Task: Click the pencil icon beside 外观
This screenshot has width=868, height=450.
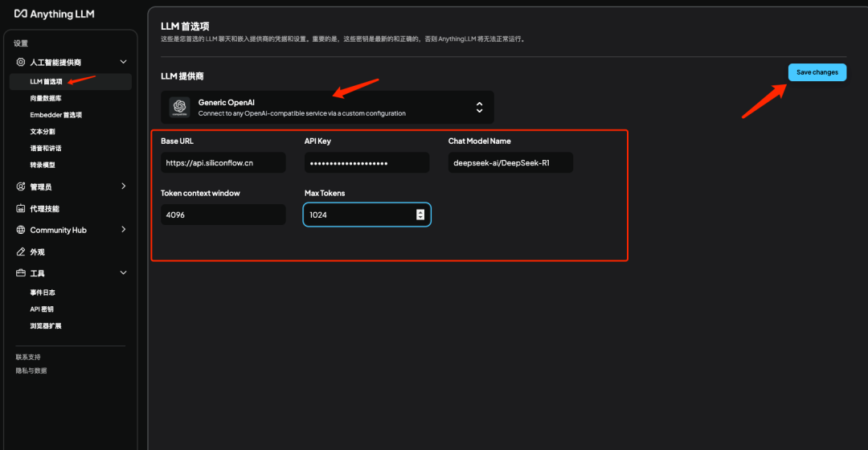Action: (20, 252)
